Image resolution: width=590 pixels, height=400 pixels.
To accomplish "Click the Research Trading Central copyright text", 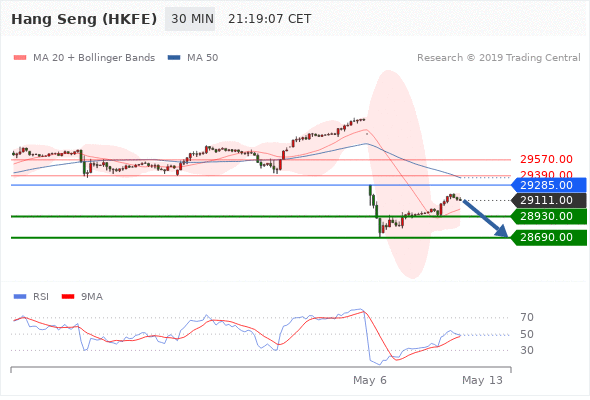I will tap(499, 58).
